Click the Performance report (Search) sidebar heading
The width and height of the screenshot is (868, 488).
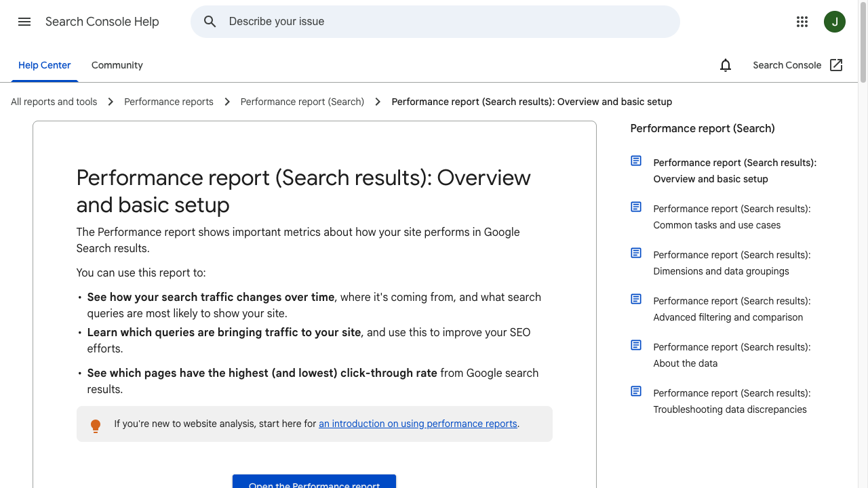(703, 128)
